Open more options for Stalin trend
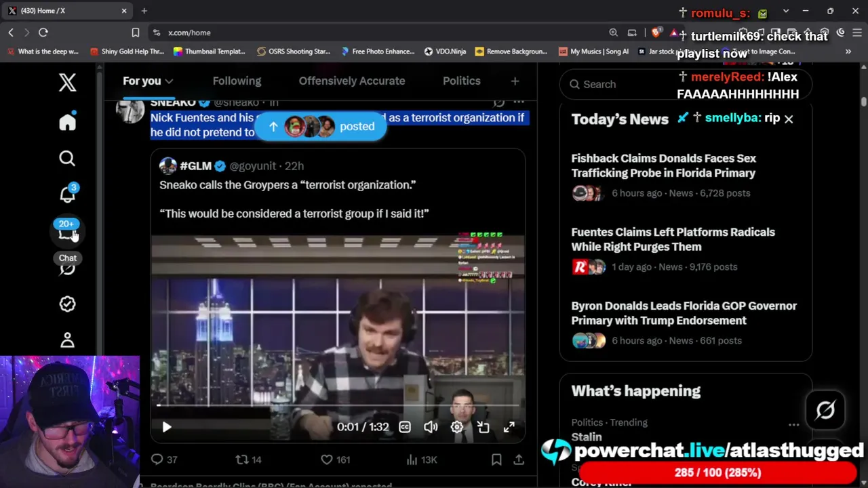Screen dimensions: 868x488 [x=793, y=424]
